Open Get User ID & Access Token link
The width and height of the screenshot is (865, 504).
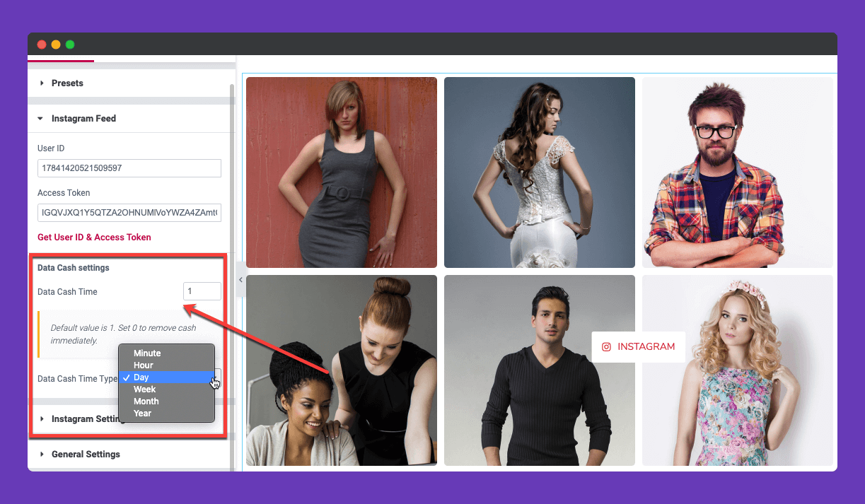94,237
